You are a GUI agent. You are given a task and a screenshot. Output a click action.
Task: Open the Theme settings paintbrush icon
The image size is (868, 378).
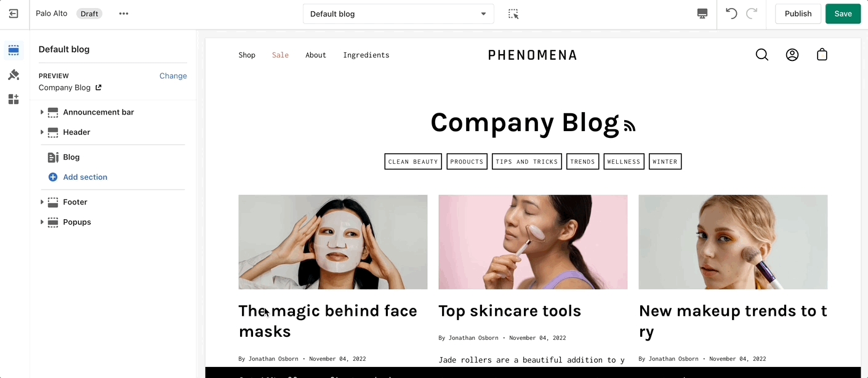tap(14, 74)
